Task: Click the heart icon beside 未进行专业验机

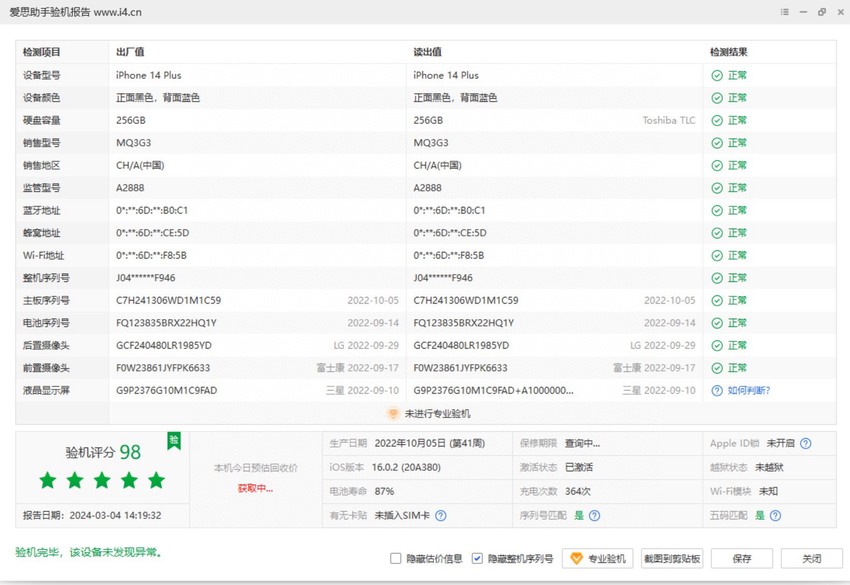Action: 393,414
